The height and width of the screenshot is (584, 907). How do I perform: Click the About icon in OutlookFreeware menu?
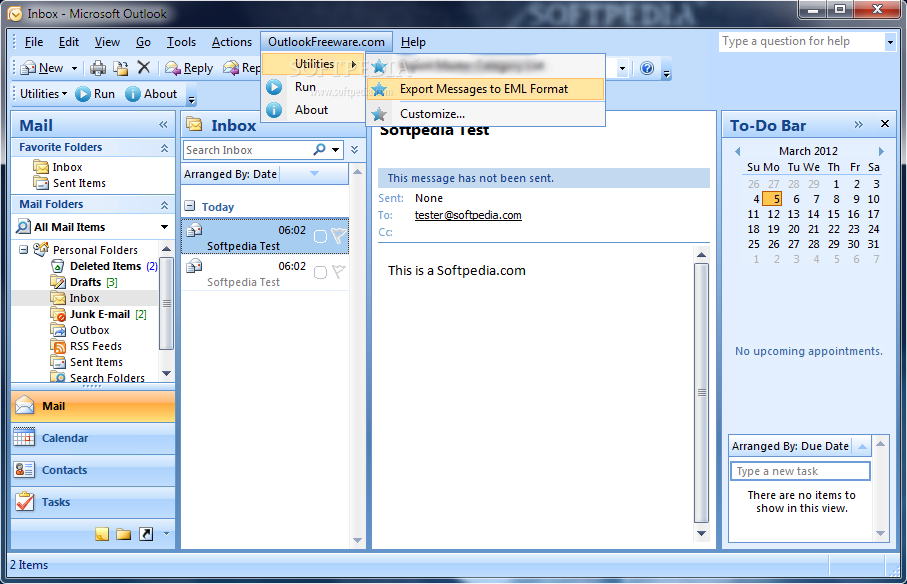[x=274, y=110]
